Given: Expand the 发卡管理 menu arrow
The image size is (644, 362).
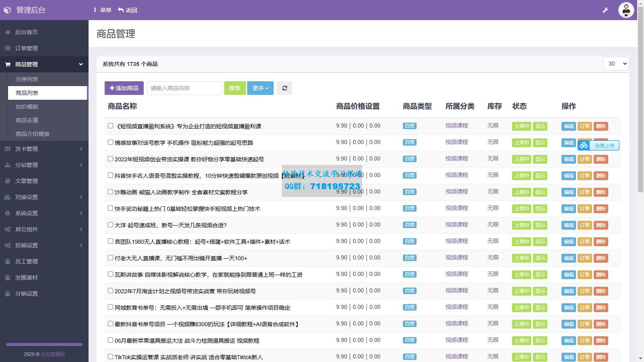Looking at the screenshot, I should [x=81, y=149].
